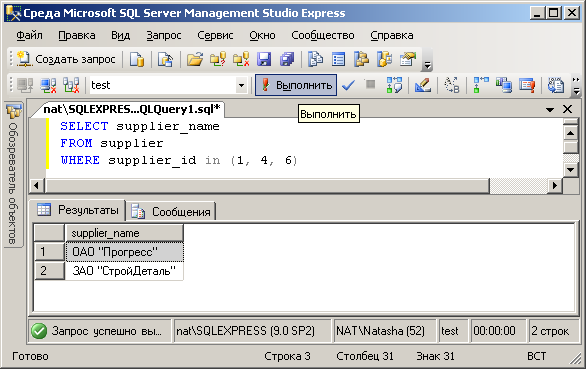The image size is (586, 369).
Task: Display the estimated execution plan icon
Action: tap(394, 85)
